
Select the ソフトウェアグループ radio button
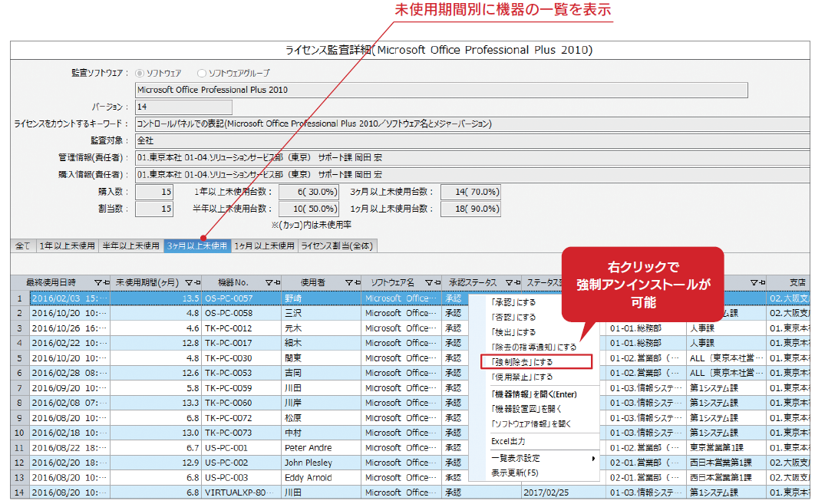click(x=202, y=74)
